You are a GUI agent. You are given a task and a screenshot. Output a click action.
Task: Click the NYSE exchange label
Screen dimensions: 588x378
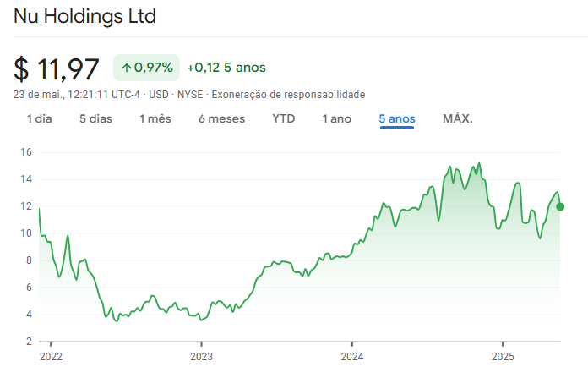(189, 94)
